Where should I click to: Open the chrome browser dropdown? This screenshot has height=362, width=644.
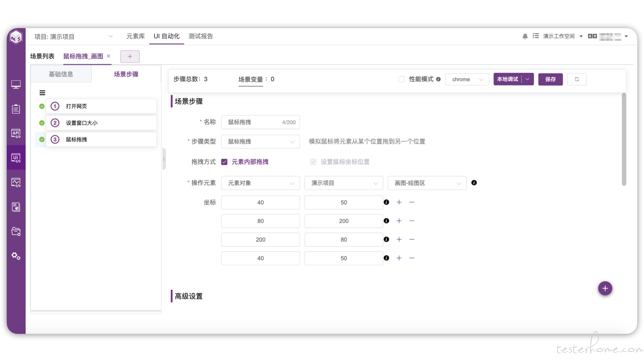pos(467,79)
